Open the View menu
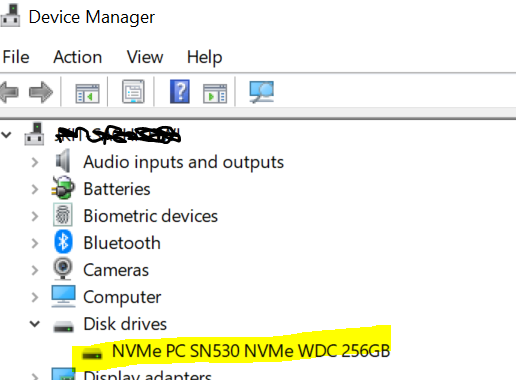The height and width of the screenshot is (380, 516). (x=145, y=57)
